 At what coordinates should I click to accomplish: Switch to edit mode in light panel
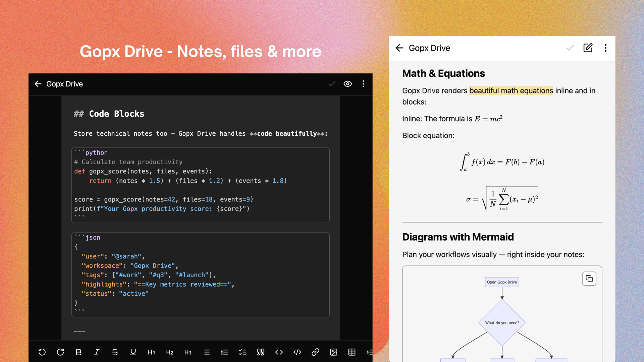pyautogui.click(x=588, y=48)
